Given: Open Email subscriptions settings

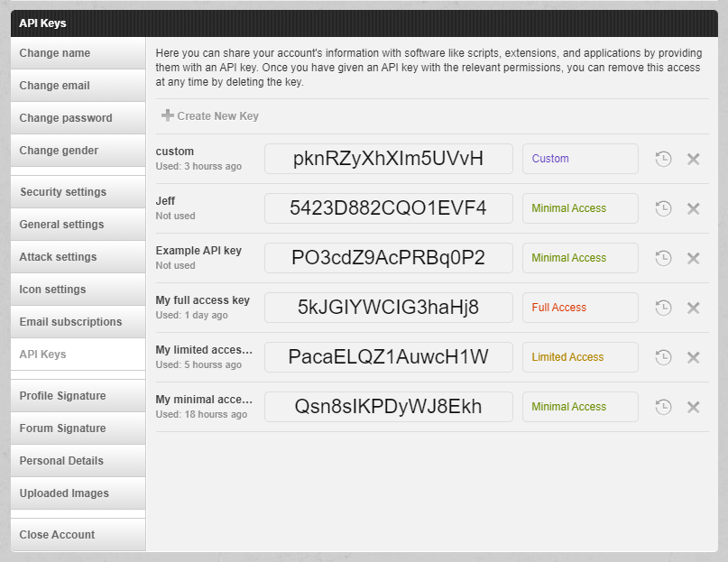Looking at the screenshot, I should coord(78,322).
